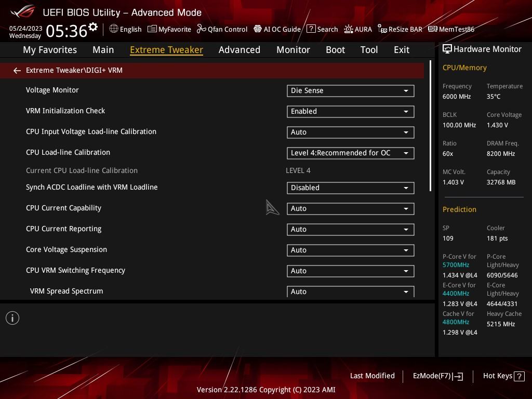The width and height of the screenshot is (532, 399).
Task: Open CPU Current Reporting dropdown
Action: (x=351, y=229)
